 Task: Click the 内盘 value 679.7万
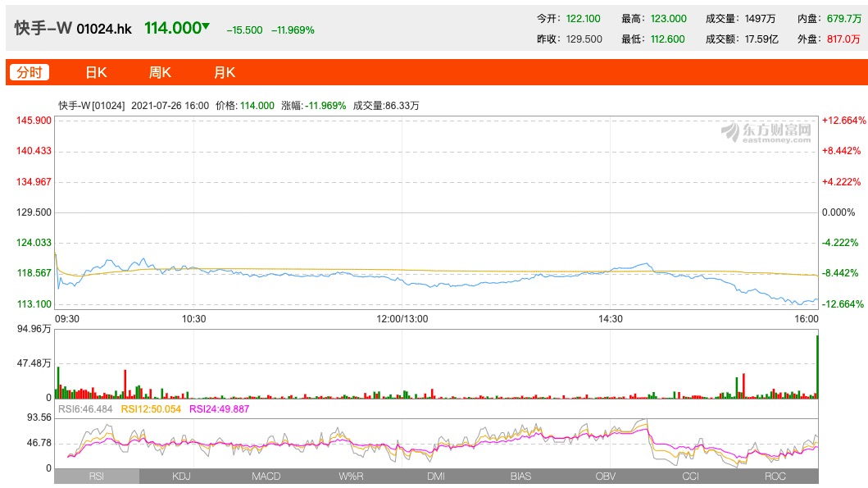click(x=844, y=19)
